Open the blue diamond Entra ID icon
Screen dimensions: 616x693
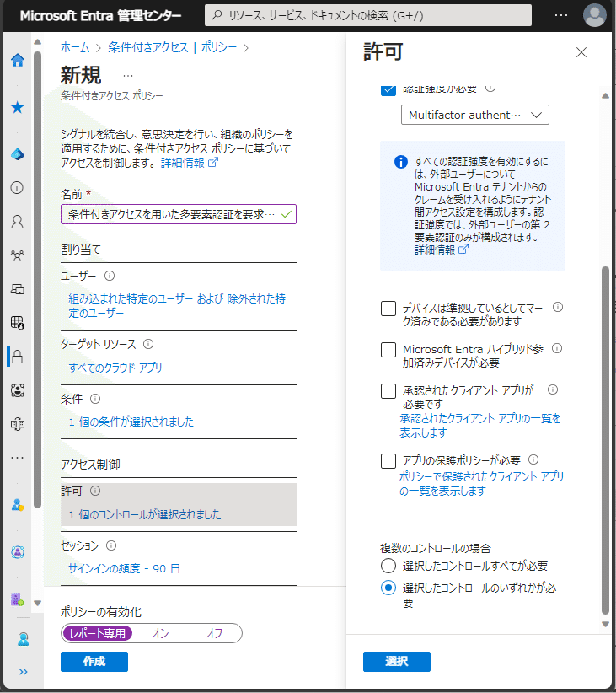18,154
